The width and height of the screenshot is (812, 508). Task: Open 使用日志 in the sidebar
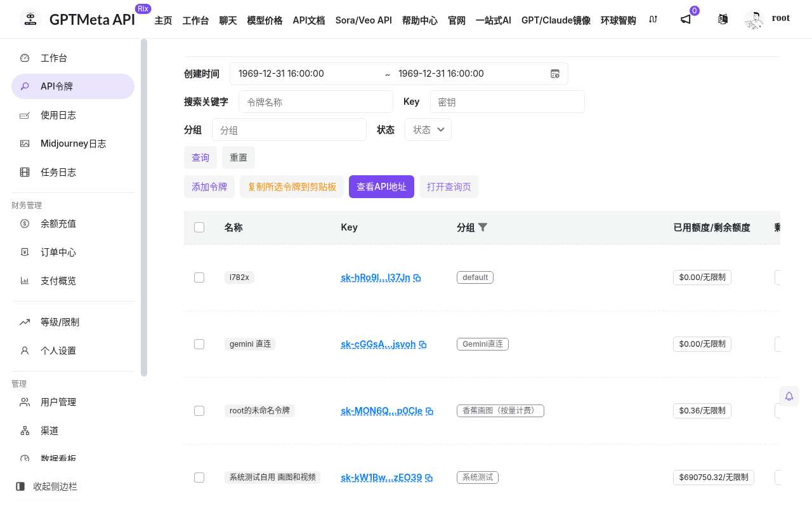point(73,115)
